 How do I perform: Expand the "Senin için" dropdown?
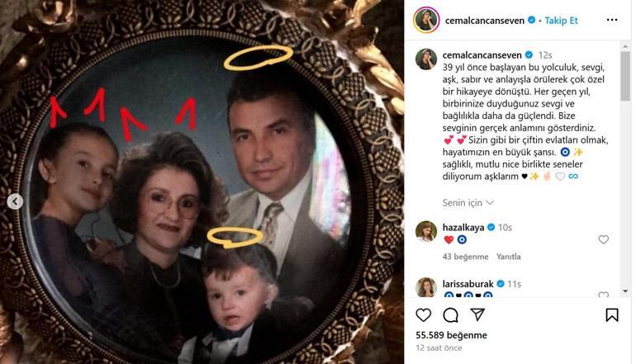(x=468, y=202)
